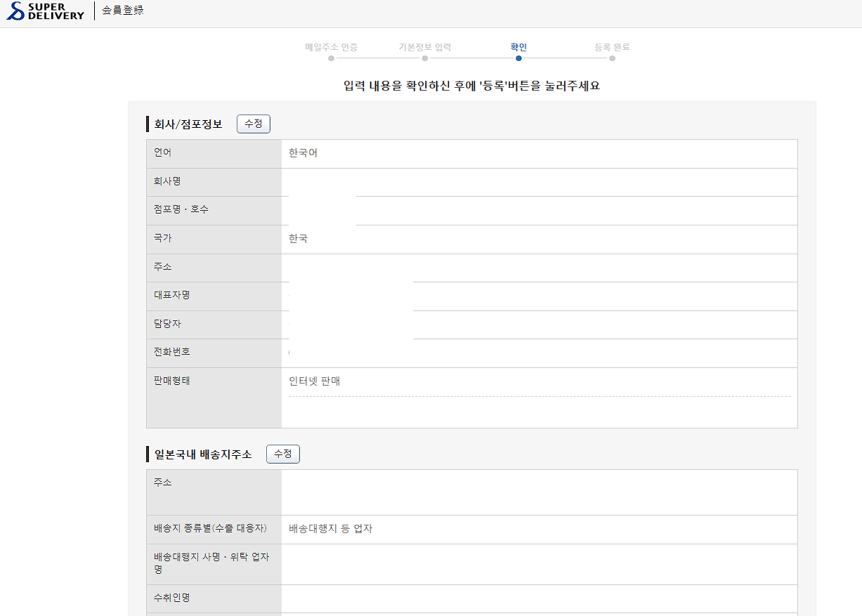The image size is (862, 616).
Task: Click the 배송지 종류별(수출 대응자) label
Action: (x=211, y=528)
